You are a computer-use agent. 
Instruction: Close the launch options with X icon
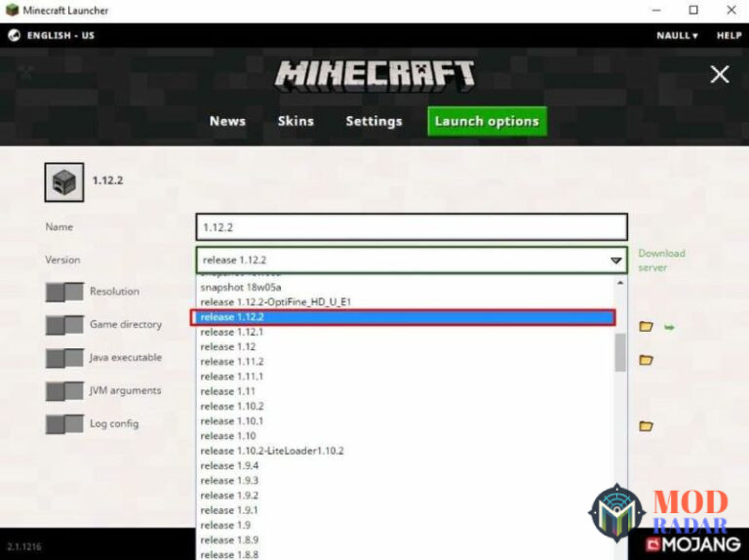click(x=720, y=74)
